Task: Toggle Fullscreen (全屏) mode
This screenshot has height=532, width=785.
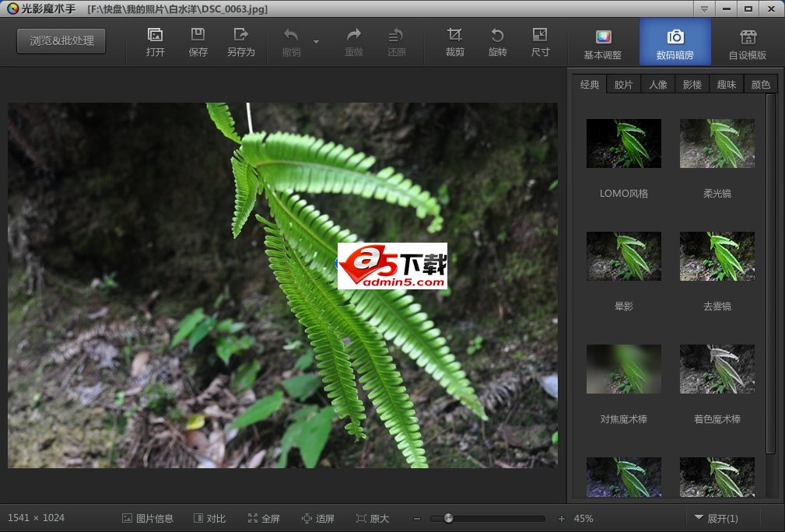Action: click(264, 518)
